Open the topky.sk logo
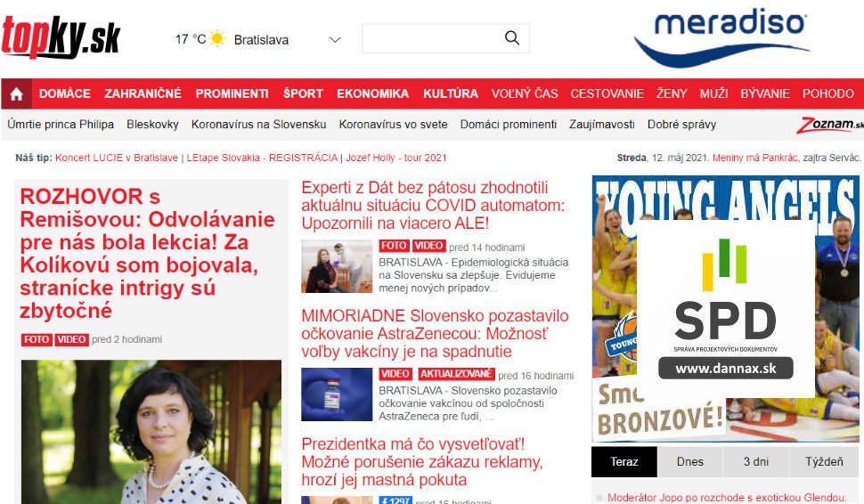This screenshot has height=504, width=864. pyautogui.click(x=61, y=37)
